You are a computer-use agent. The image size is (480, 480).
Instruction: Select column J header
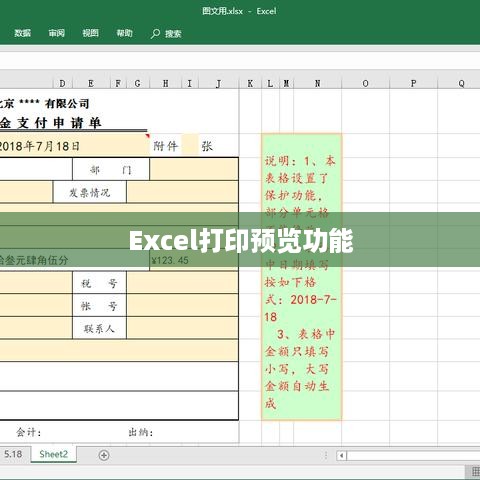219,83
